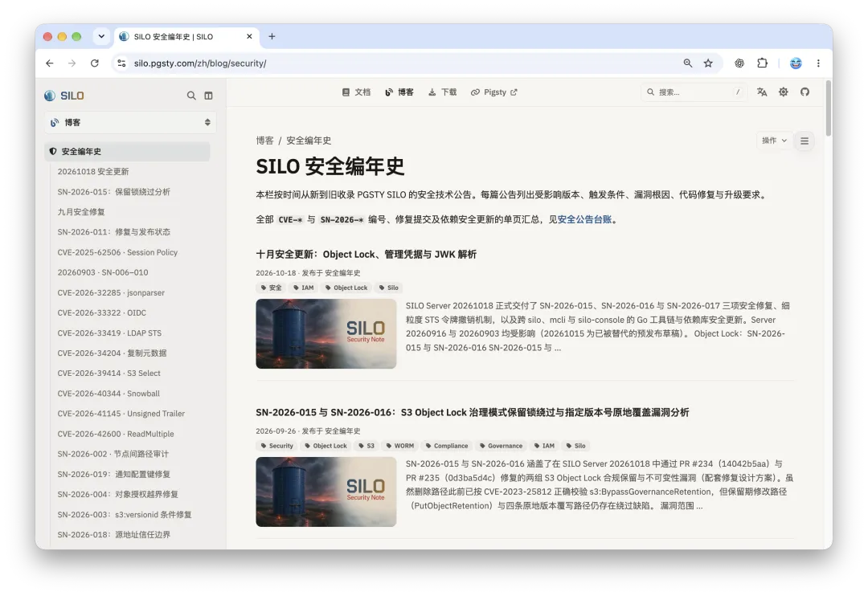
Task: Click browser back arrow
Action: point(50,63)
